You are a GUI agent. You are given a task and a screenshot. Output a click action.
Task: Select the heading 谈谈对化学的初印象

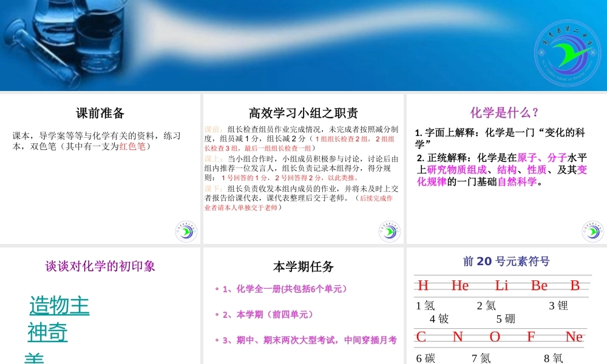[100, 266]
